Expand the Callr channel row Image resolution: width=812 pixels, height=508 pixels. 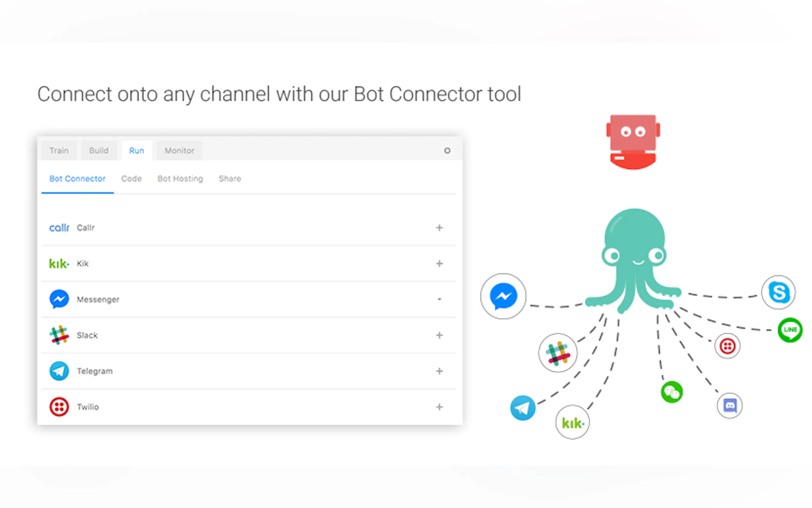click(x=439, y=228)
